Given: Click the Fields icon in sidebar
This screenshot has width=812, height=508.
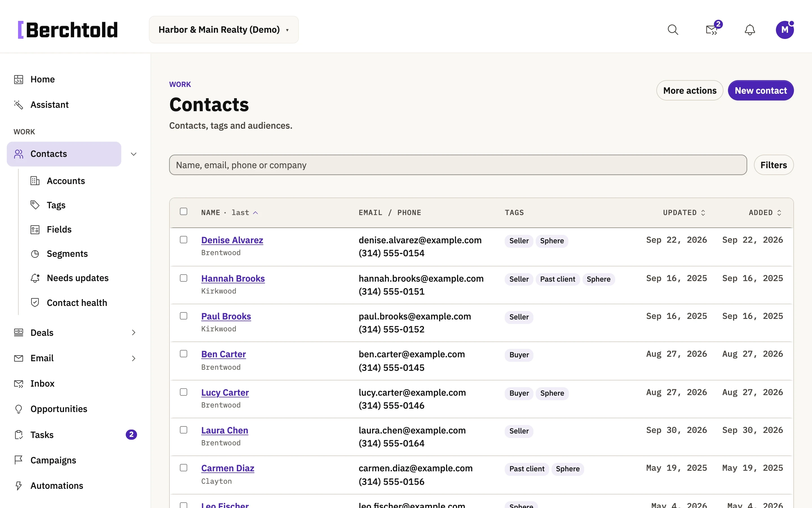Looking at the screenshot, I should (x=35, y=229).
